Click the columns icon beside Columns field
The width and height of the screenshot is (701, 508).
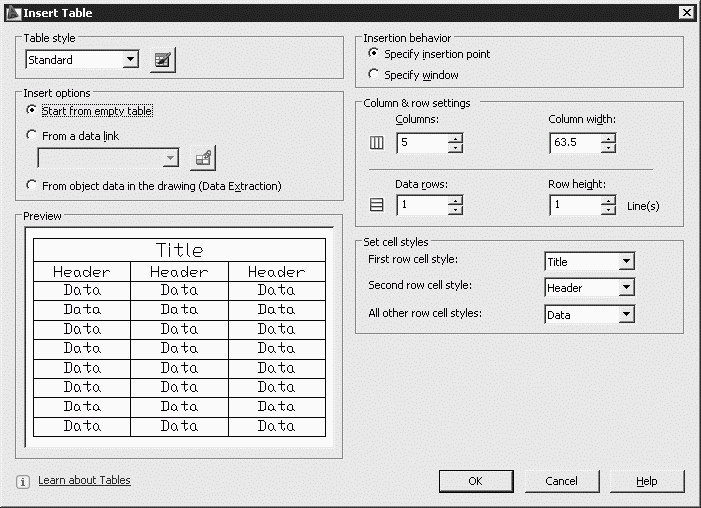(x=377, y=143)
